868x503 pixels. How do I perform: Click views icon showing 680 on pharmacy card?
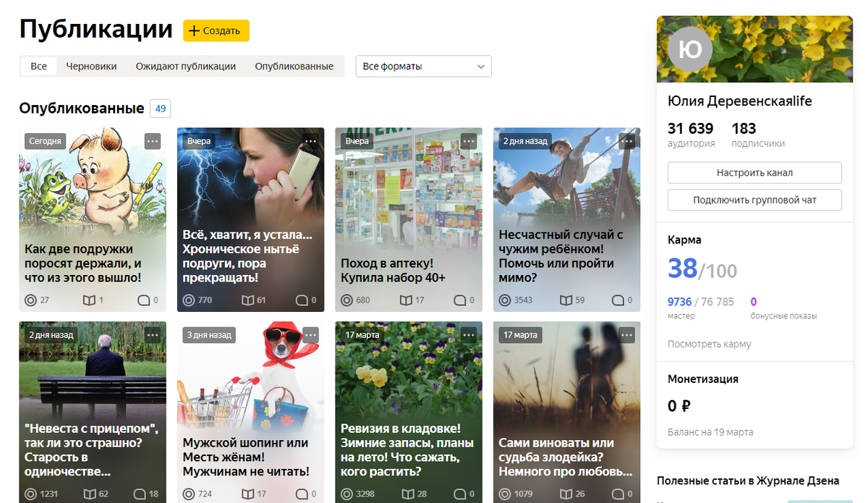(x=347, y=300)
